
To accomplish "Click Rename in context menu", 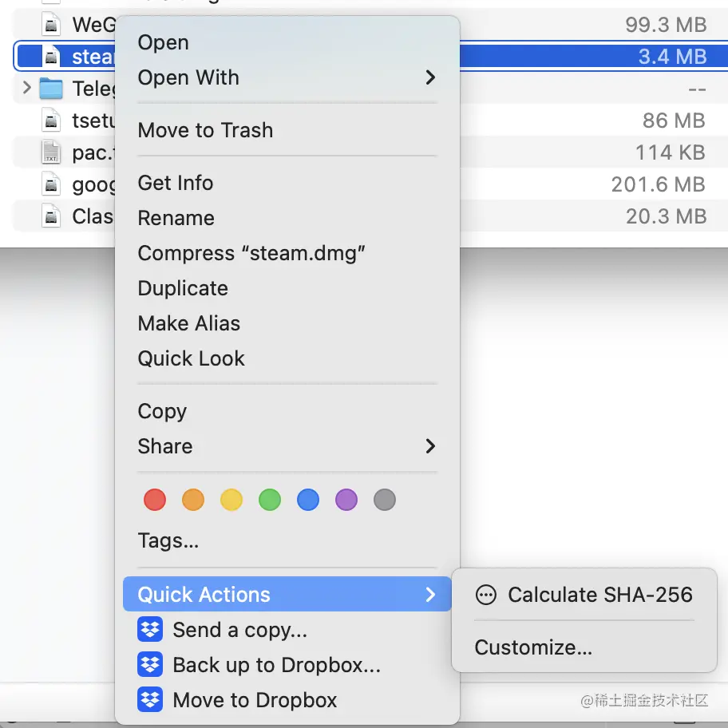I will point(176,218).
